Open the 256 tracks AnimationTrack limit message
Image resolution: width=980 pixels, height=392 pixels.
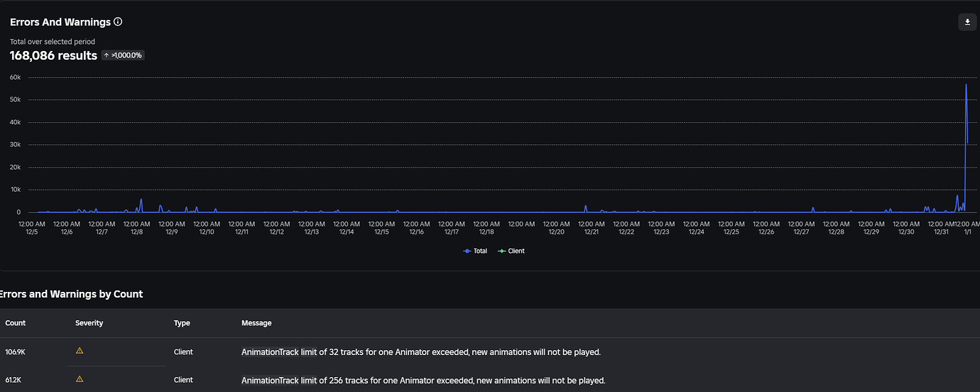pos(423,380)
